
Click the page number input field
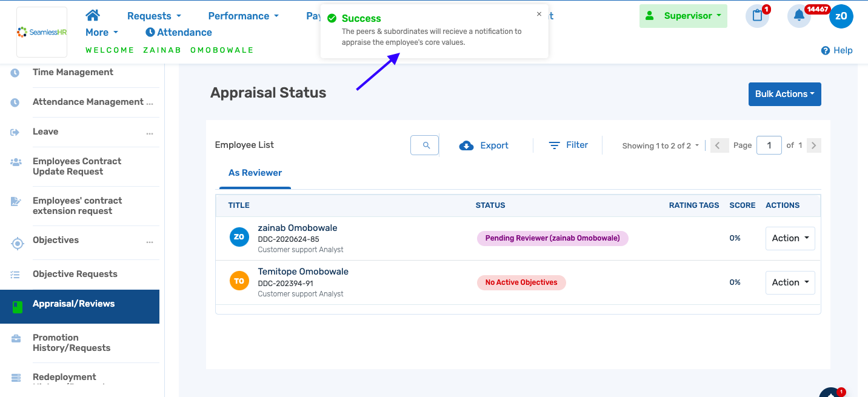pyautogui.click(x=769, y=145)
